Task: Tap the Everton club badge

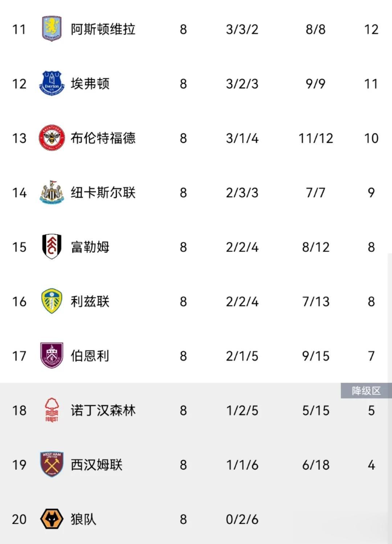Action: pyautogui.click(x=52, y=83)
